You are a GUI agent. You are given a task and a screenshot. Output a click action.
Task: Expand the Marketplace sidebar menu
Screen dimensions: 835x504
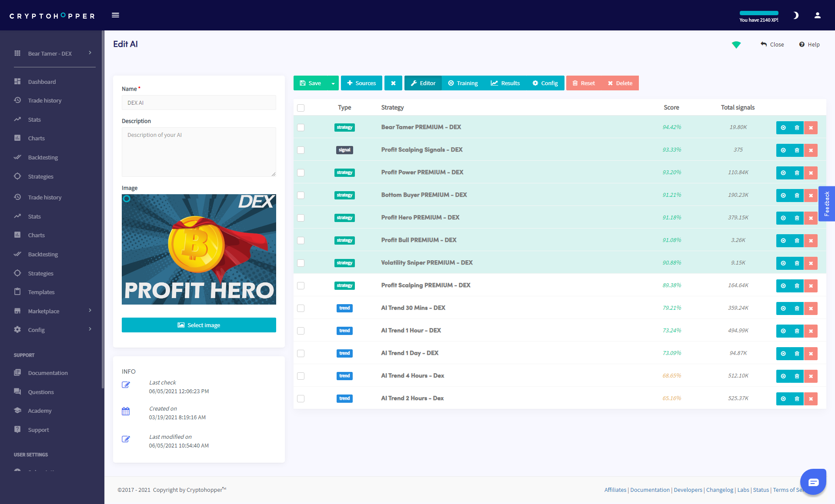click(x=52, y=311)
